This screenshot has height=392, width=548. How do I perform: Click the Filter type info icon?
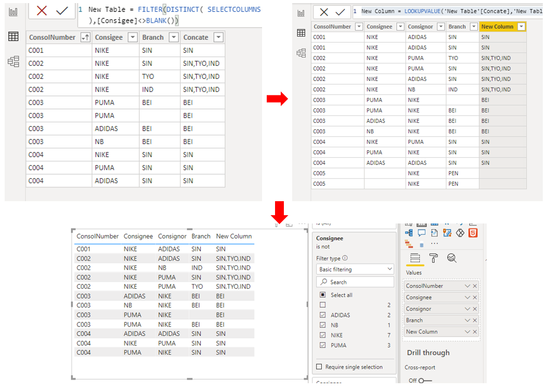click(x=345, y=258)
